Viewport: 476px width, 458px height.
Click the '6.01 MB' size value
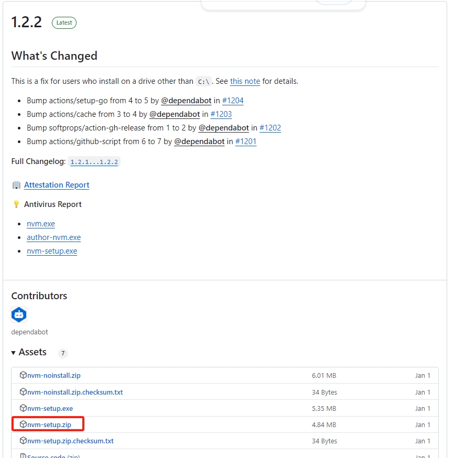[324, 376]
